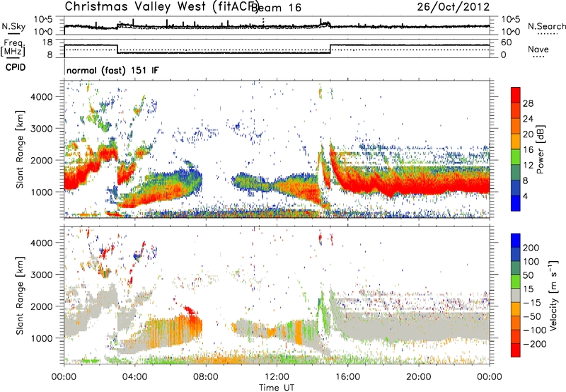The image size is (566, 392).
Task: Click the "12:00" time tick label
Action: (x=277, y=377)
